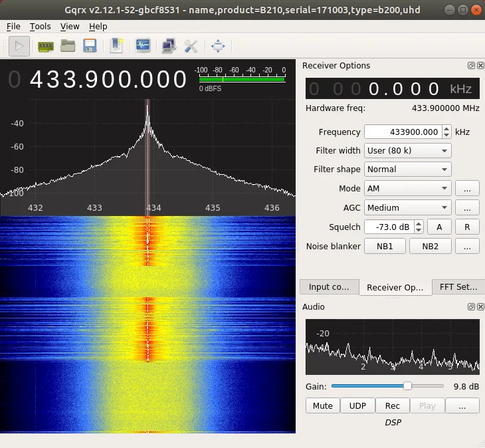Image resolution: width=485 pixels, height=448 pixels.
Task: Start DSP processing with play button
Action: click(x=19, y=46)
